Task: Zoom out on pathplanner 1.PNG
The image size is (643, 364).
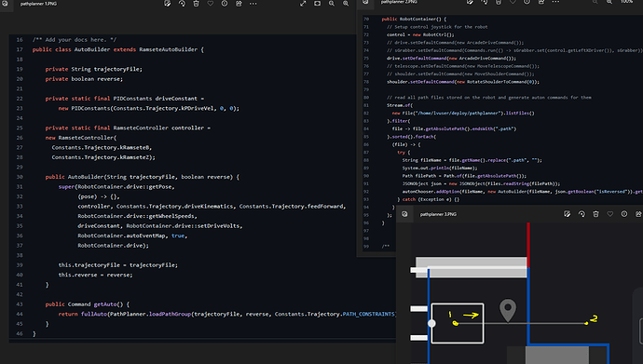Action: coord(332,4)
